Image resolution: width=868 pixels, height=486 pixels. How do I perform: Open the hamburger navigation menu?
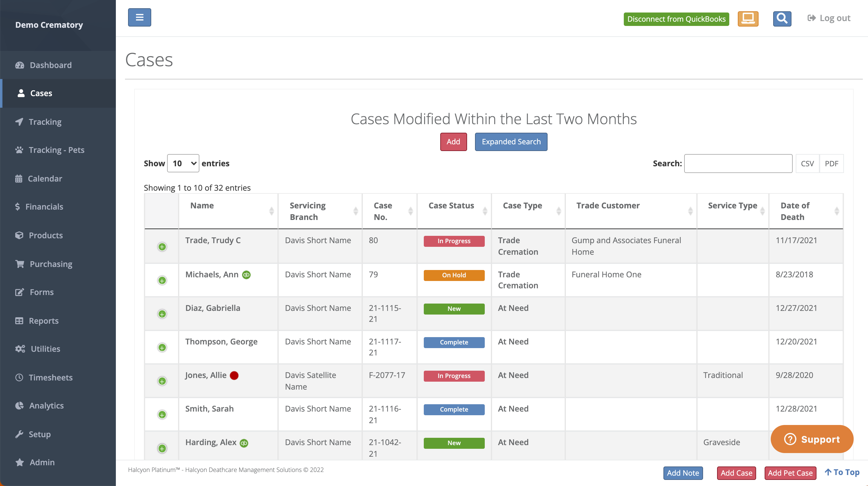pos(139,17)
